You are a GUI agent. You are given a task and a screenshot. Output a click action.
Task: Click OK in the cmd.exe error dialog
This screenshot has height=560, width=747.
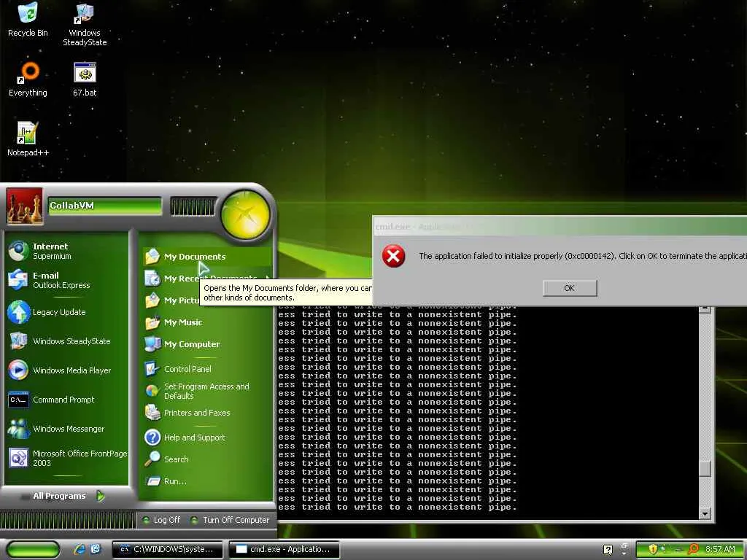pos(570,288)
